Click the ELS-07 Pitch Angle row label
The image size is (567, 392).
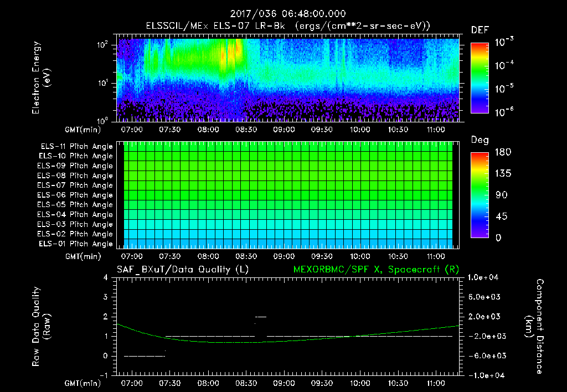75,185
